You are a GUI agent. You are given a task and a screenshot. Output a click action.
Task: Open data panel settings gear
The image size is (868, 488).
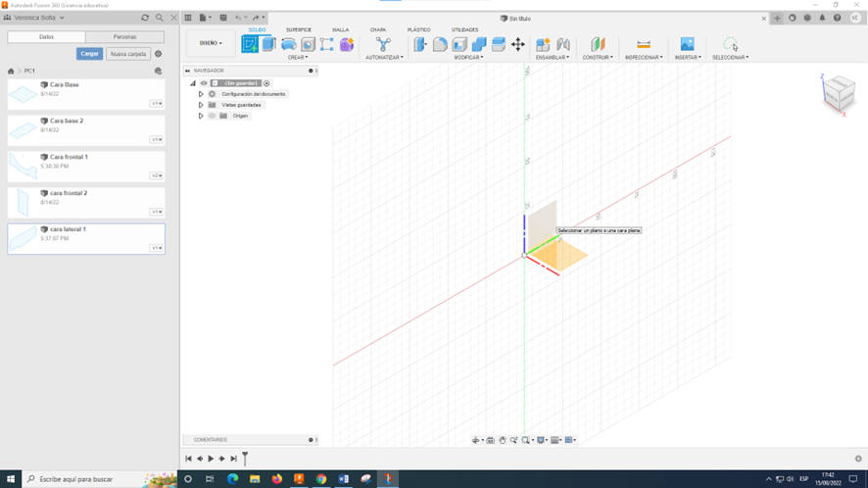tap(159, 54)
